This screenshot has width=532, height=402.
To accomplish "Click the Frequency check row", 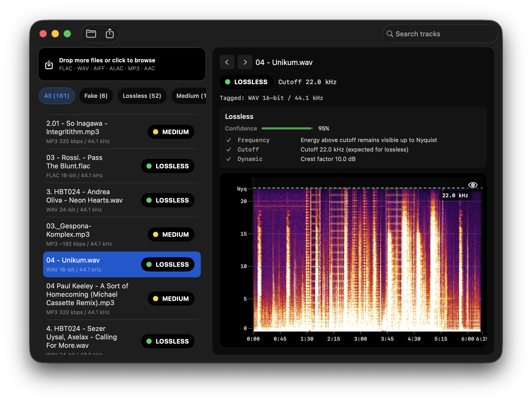I will point(331,140).
